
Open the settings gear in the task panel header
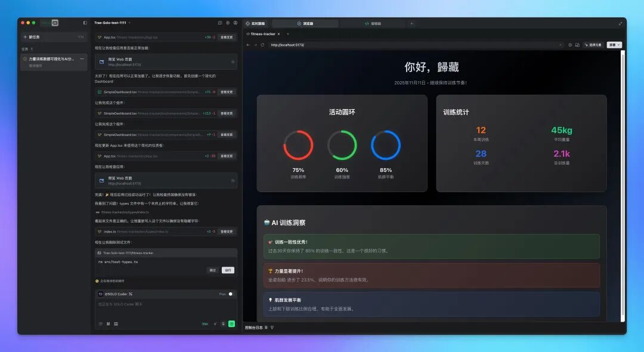click(227, 23)
